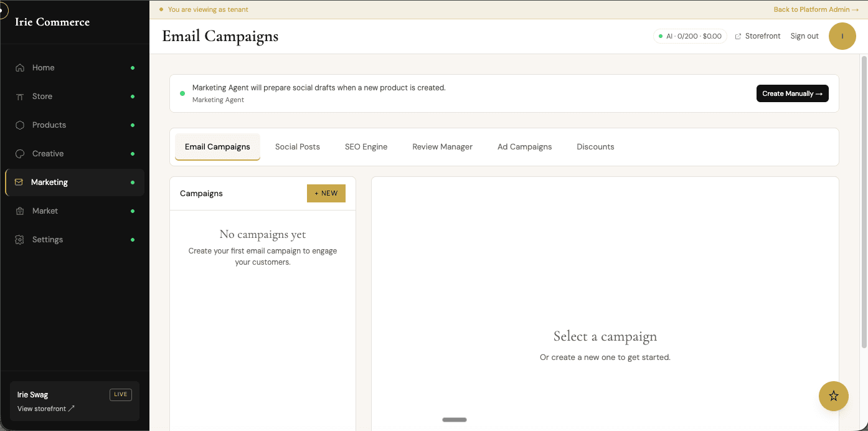This screenshot has width=868, height=431.
Task: Open the floating star assistant button
Action: pos(834,396)
